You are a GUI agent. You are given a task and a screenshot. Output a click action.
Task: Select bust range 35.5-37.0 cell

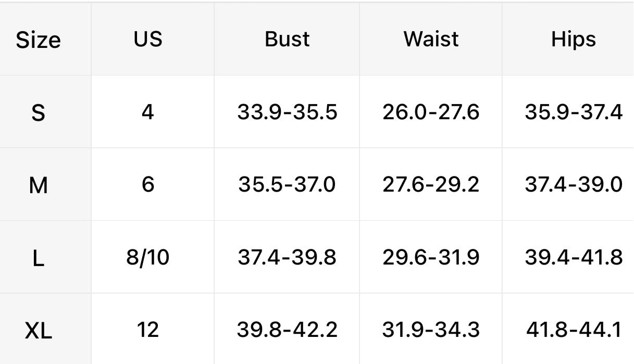[x=287, y=184]
